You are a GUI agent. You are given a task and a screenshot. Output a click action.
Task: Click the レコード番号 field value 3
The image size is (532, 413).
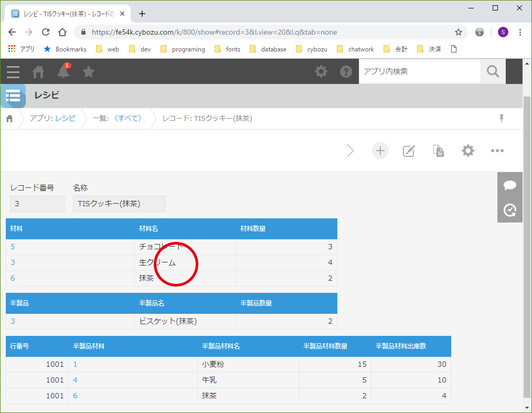37,204
